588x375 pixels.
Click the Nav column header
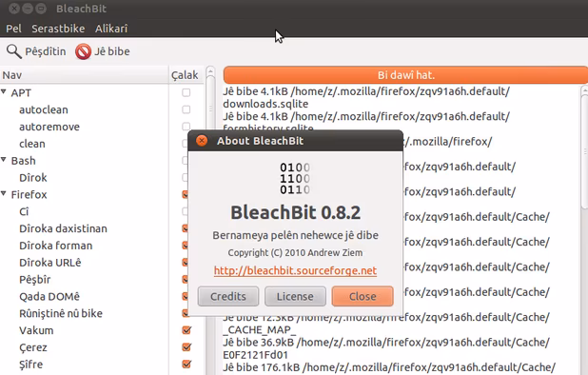pyautogui.click(x=84, y=75)
